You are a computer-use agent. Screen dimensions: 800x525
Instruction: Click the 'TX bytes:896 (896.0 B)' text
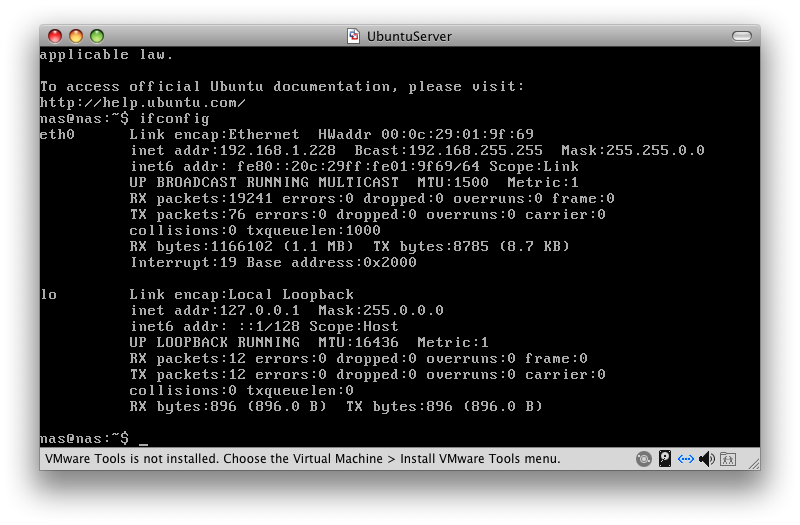(x=444, y=407)
